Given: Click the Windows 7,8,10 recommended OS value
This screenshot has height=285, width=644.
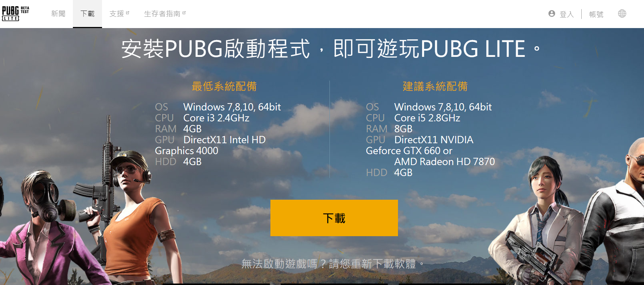Looking at the screenshot, I should 443,107.
